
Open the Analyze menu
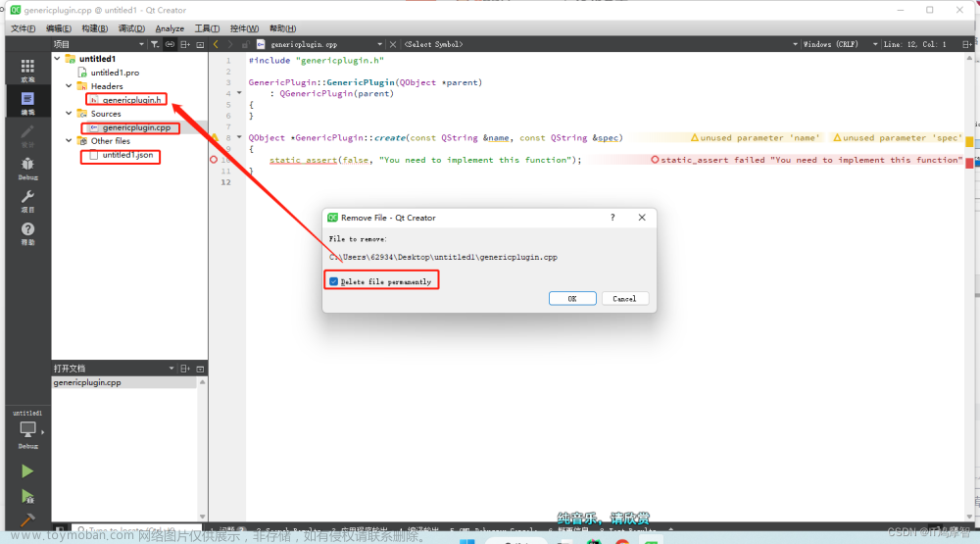(x=170, y=28)
